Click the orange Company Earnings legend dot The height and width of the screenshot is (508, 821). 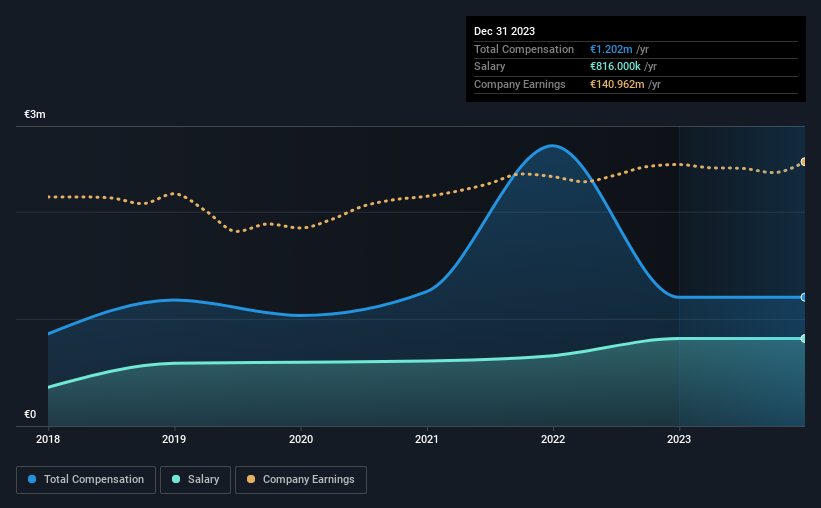(251, 479)
